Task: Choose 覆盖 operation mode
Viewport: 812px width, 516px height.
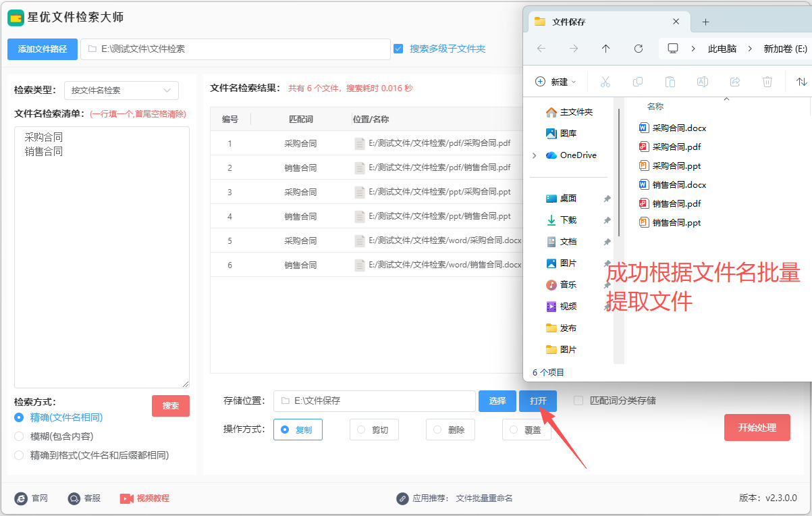Action: point(526,430)
